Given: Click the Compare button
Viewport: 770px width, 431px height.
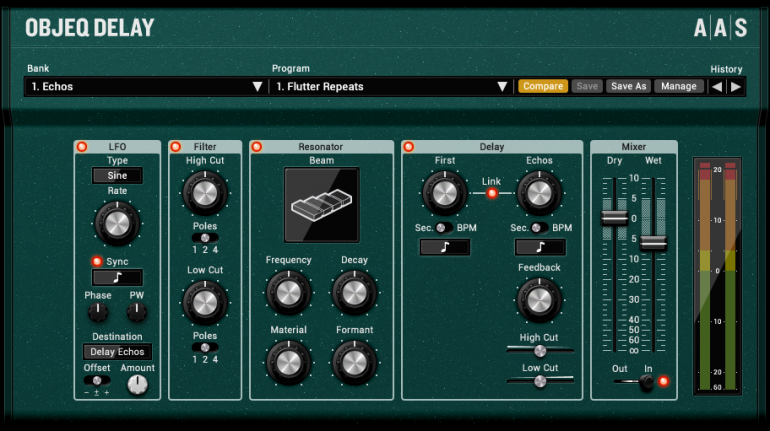Looking at the screenshot, I should tap(542, 87).
